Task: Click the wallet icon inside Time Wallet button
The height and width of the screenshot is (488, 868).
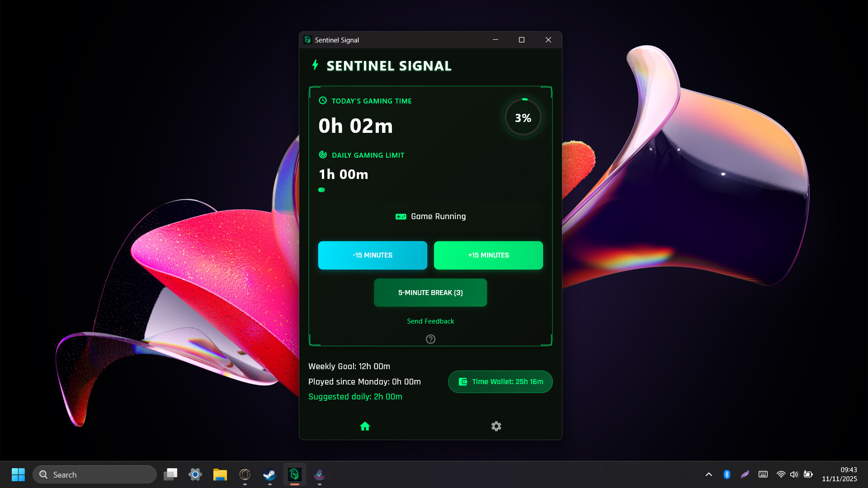Action: (463, 381)
